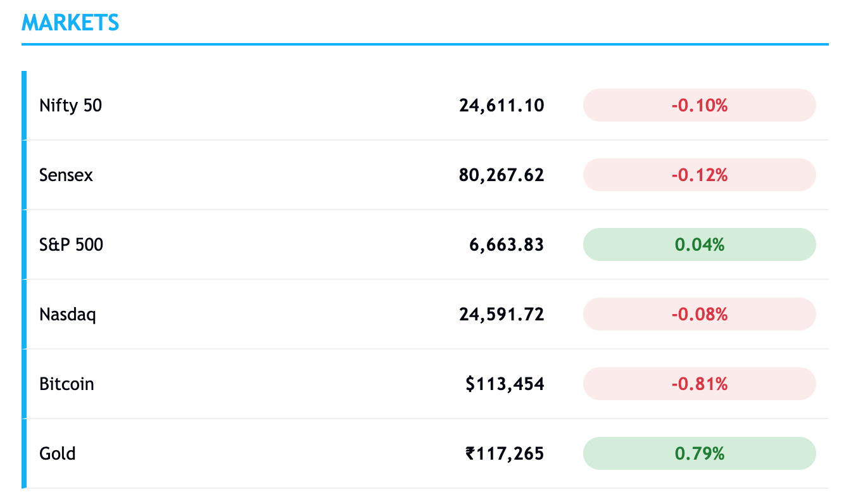Click the Sensex value 80,267.62
This screenshot has height=504, width=851.
501,175
